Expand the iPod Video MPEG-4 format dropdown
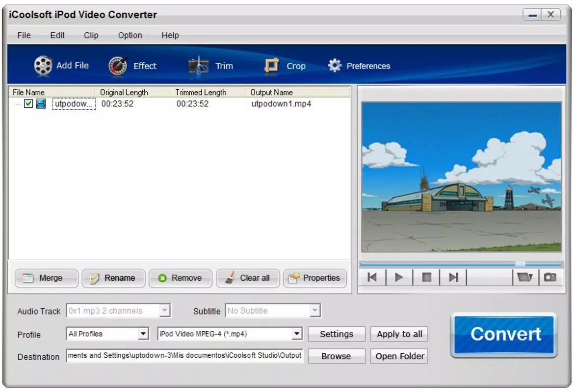Screen dimensions: 575x392 (x=297, y=334)
